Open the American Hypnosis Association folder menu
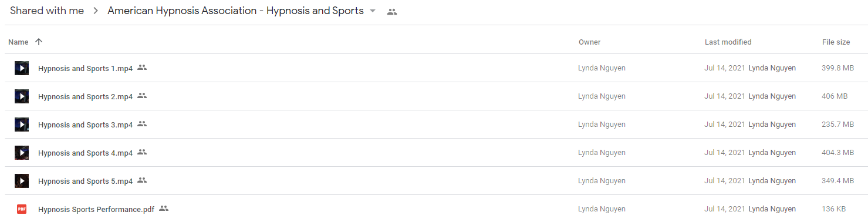 pos(235,11)
